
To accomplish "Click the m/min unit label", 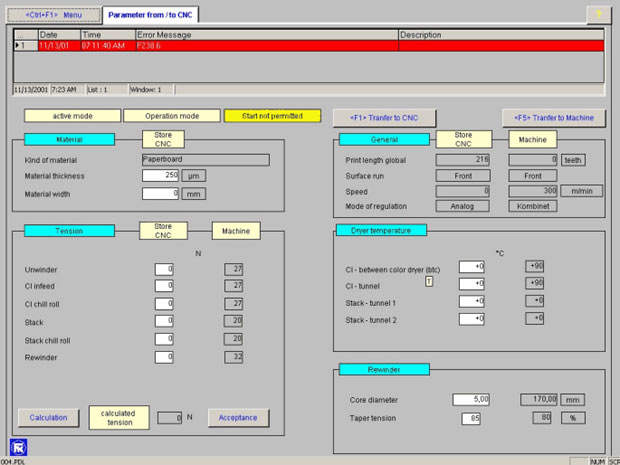I will [x=582, y=191].
